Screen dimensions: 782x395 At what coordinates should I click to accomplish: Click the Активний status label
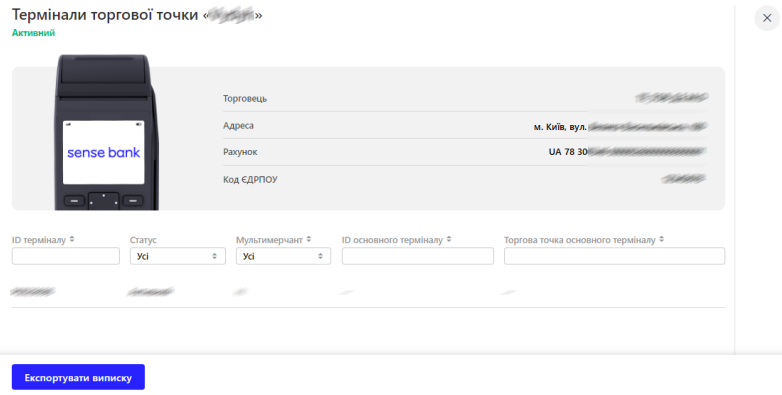(33, 33)
